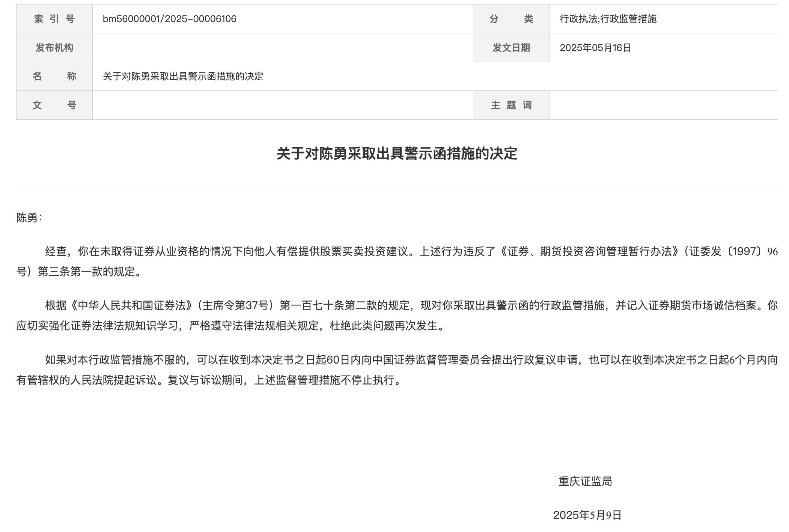Click the paragraph about 行政复议申请
The image size is (789, 532).
[397, 370]
